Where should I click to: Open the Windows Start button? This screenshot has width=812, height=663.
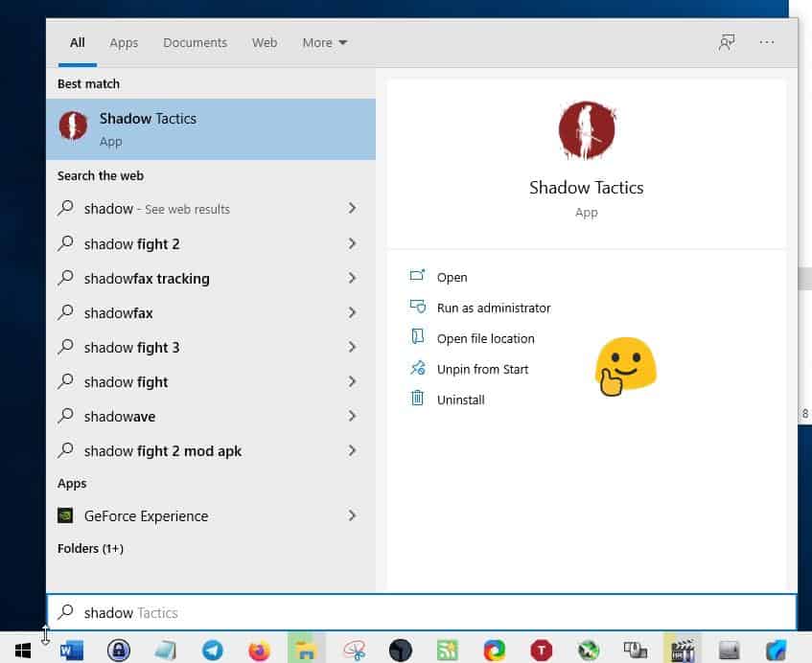(x=23, y=650)
